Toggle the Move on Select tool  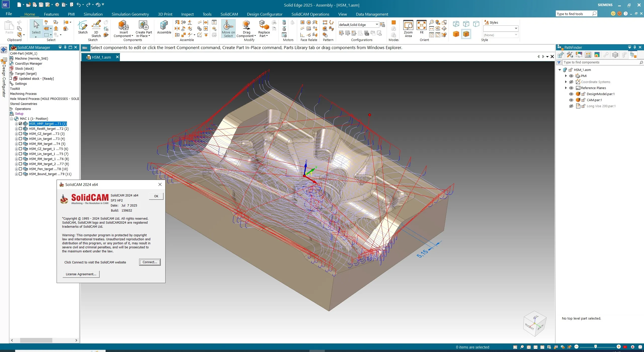(x=228, y=29)
